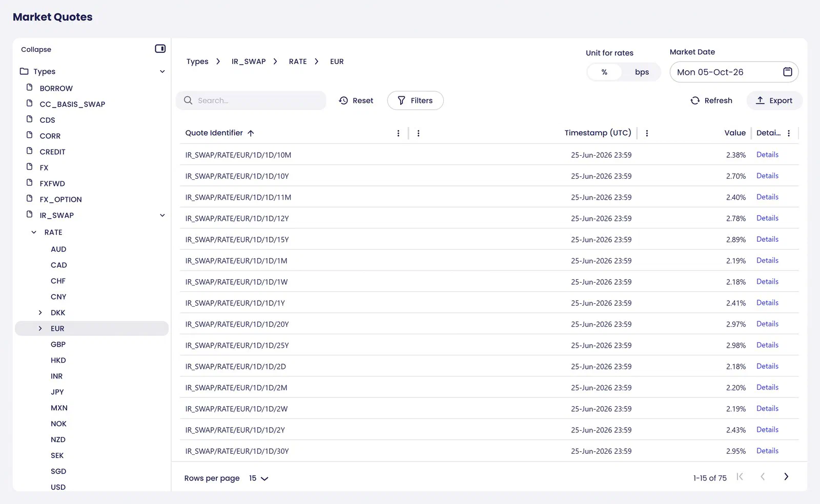The image size is (820, 504).
Task: Open the Rows per page dropdown
Action: 259,478
